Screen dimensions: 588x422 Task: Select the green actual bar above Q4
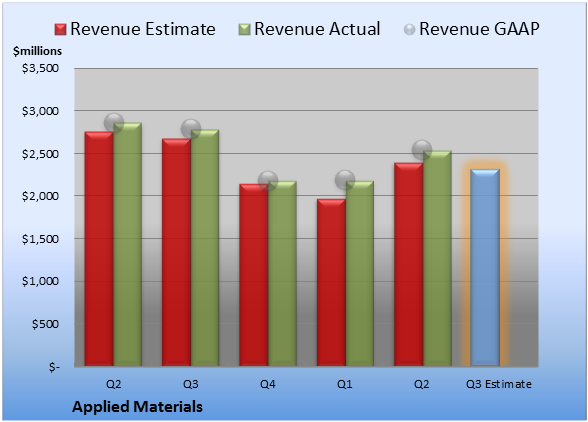point(282,273)
